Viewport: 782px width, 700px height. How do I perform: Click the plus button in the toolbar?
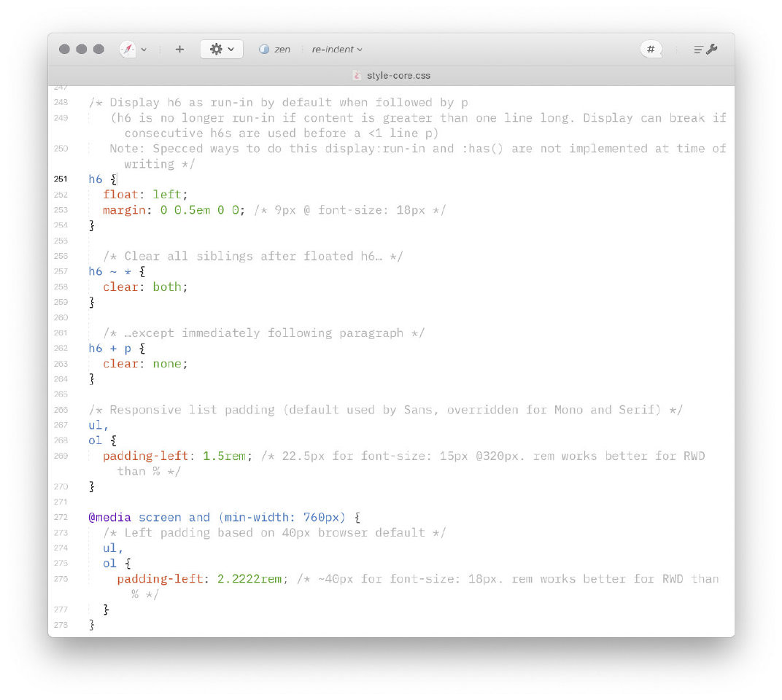tap(179, 50)
